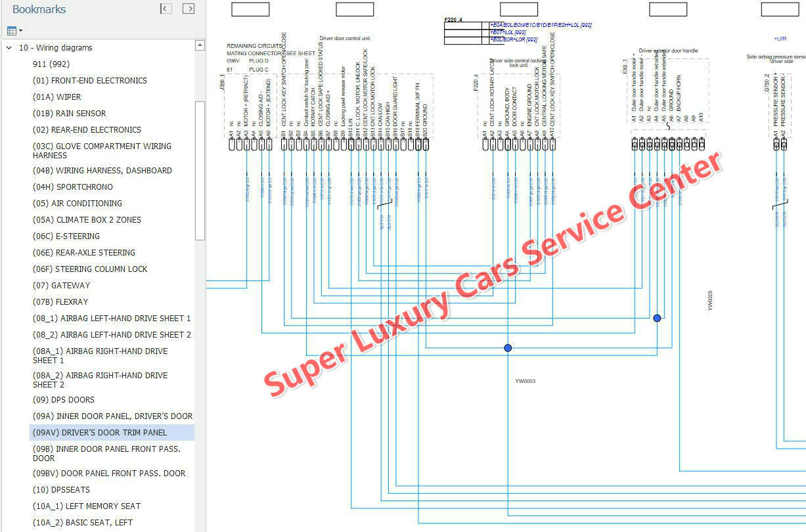Collapse bookmarks panel with left arrow button

[x=166, y=9]
